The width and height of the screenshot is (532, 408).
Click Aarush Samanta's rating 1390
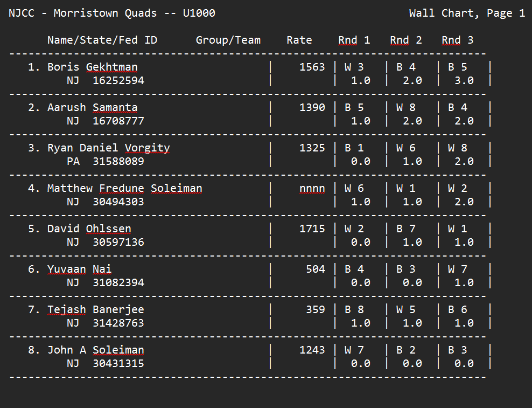coord(312,107)
